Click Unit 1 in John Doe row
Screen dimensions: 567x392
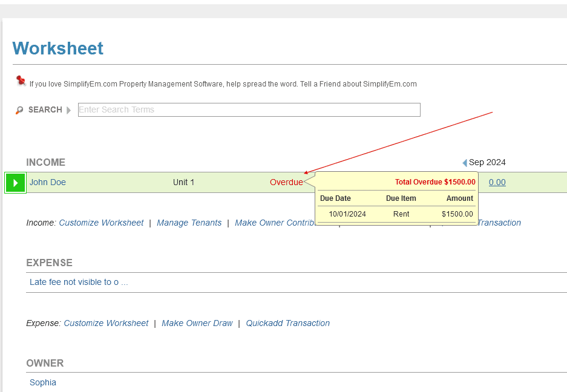183,182
